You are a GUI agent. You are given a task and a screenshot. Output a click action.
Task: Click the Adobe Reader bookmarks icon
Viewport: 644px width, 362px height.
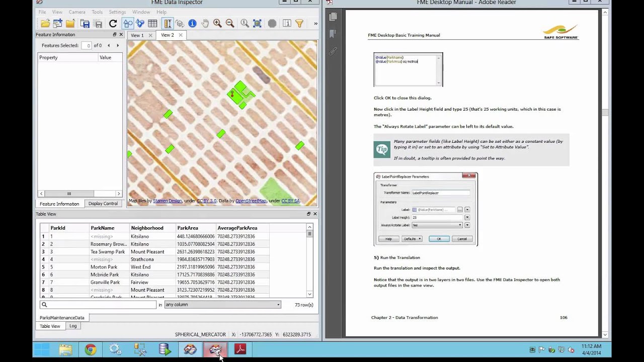click(x=333, y=34)
